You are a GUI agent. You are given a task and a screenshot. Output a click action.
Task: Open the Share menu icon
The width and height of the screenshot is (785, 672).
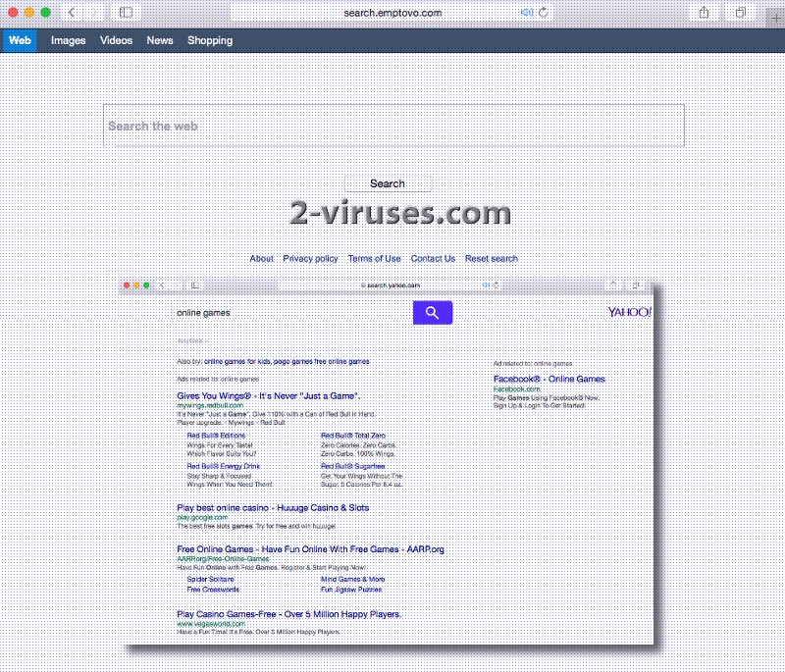pyautogui.click(x=704, y=13)
